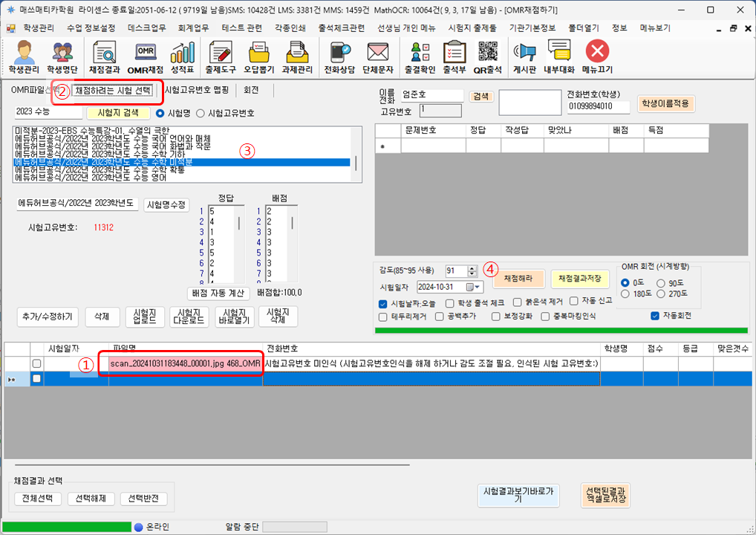Click the OMR채점 toolbar icon
Screen dimensions: 756x535
coord(145,57)
